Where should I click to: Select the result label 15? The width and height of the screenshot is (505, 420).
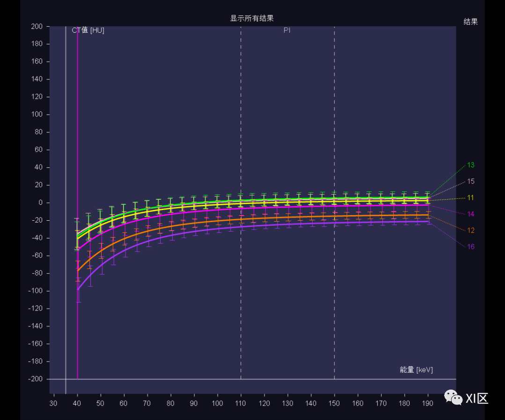[470, 181]
